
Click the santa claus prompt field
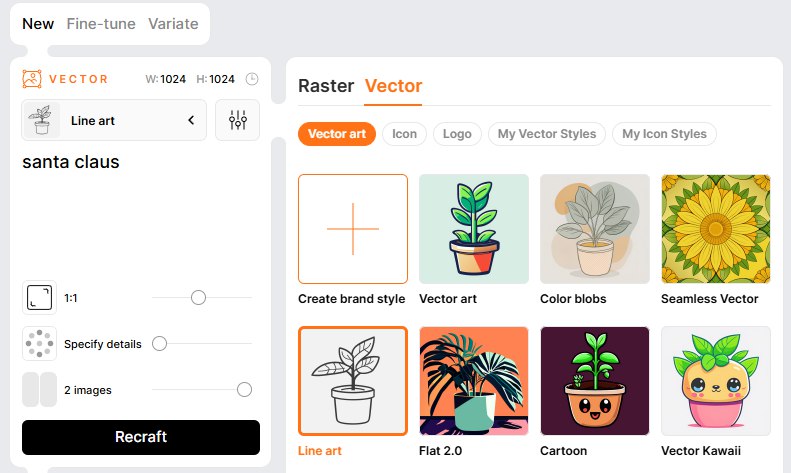(x=141, y=212)
